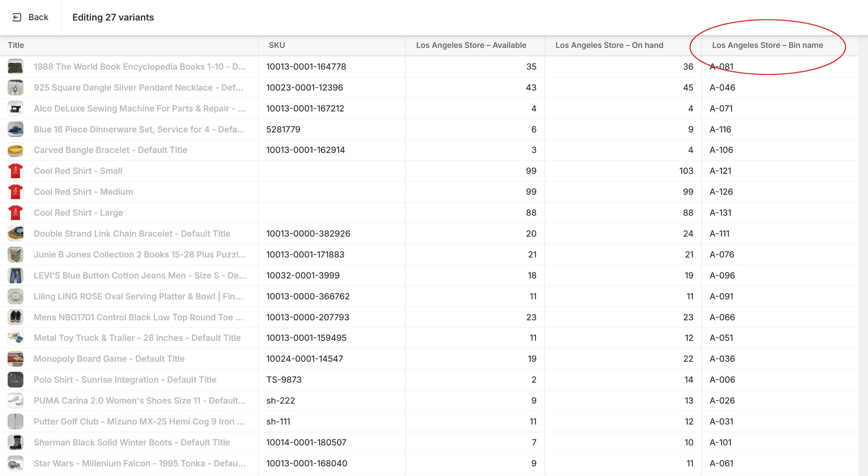
Task: Edit Available cell for Polo Shirt Sunrise Integration
Action: point(475,380)
